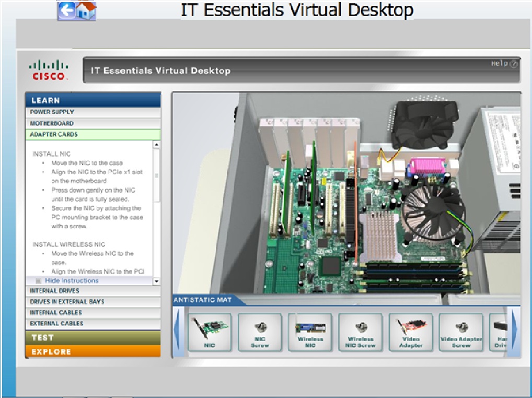
Task: Switch to the EXPLORE tab
Action: pyautogui.click(x=92, y=351)
